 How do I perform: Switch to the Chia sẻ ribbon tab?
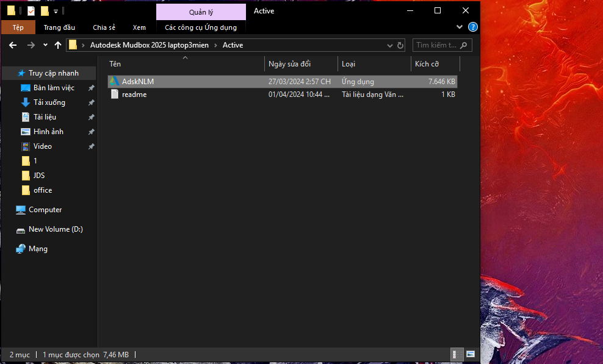pyautogui.click(x=104, y=27)
